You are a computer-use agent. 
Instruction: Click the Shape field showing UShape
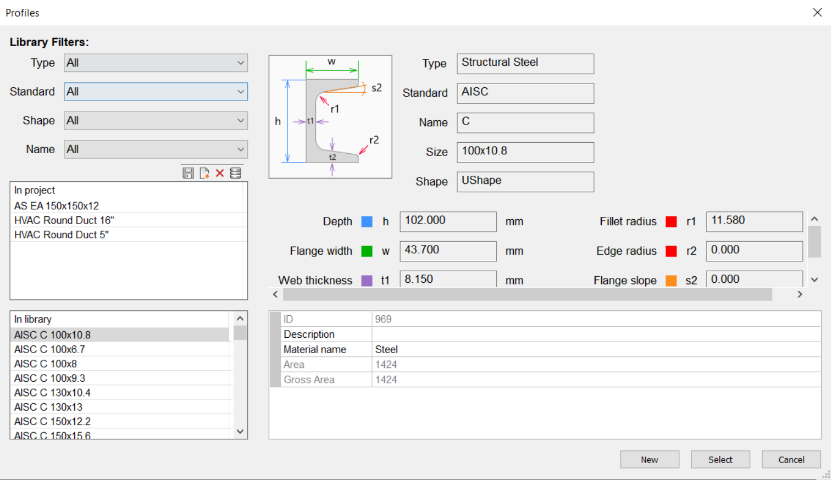[x=525, y=181]
